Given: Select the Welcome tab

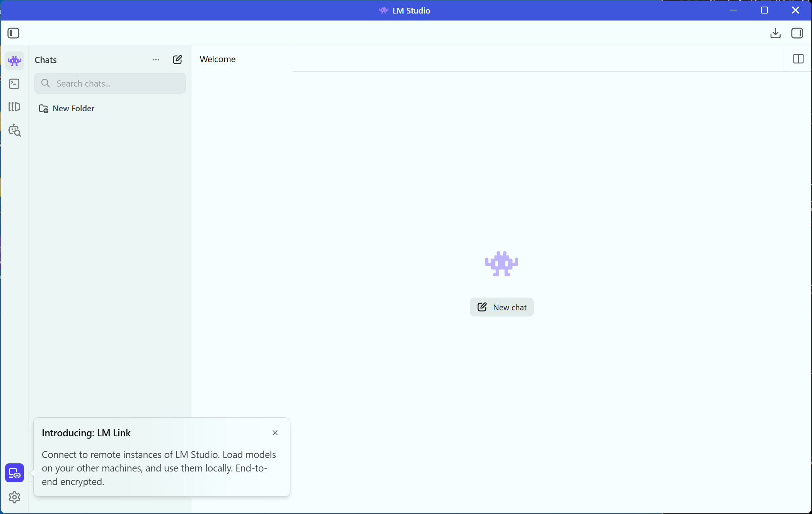Looking at the screenshot, I should (217, 59).
